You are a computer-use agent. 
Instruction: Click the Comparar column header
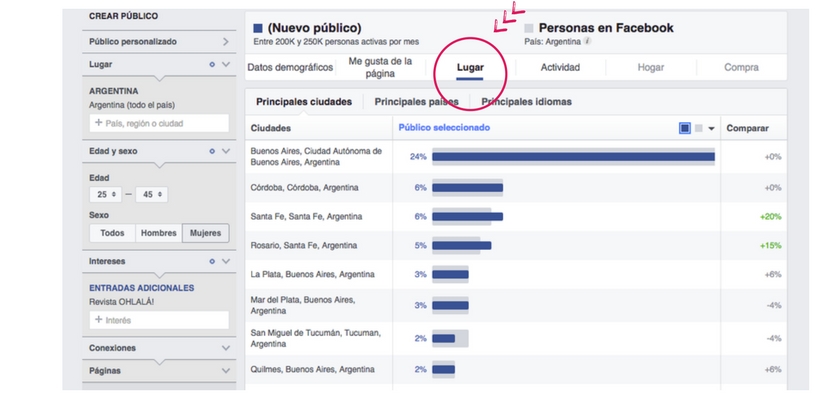pyautogui.click(x=747, y=129)
